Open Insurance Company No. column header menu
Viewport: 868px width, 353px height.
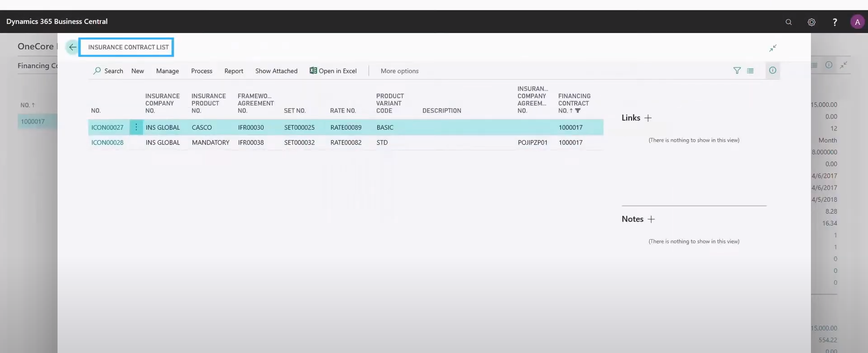(163, 103)
